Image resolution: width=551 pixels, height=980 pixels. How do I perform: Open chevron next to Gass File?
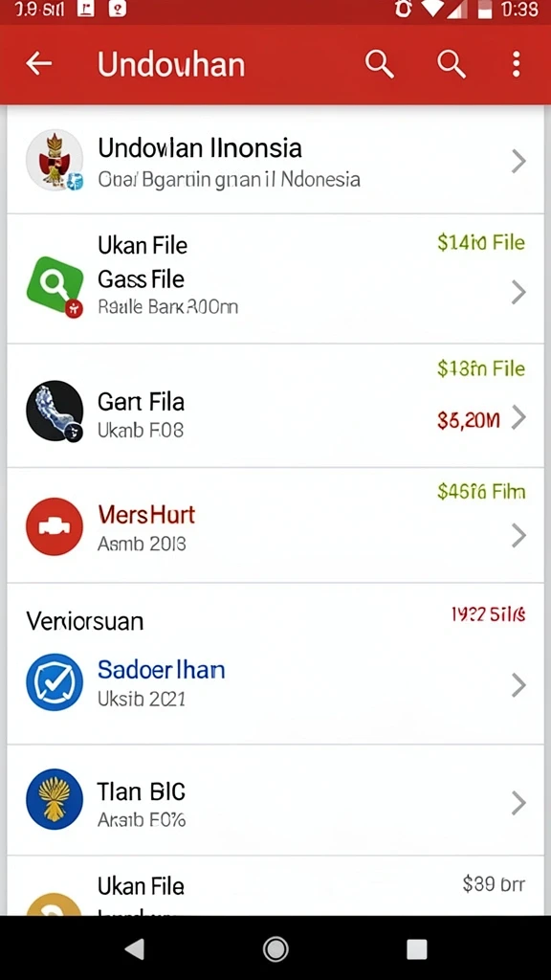click(518, 292)
